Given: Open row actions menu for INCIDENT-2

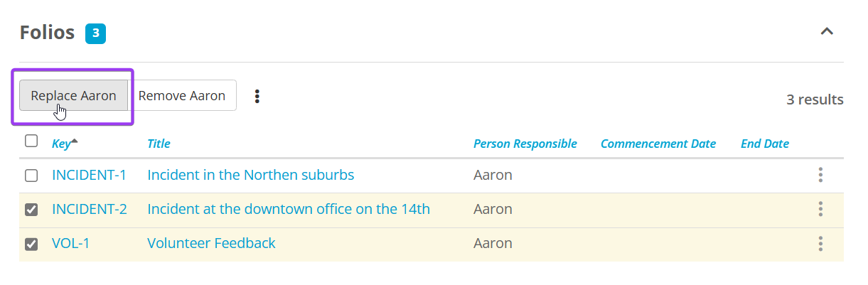Looking at the screenshot, I should (820, 209).
